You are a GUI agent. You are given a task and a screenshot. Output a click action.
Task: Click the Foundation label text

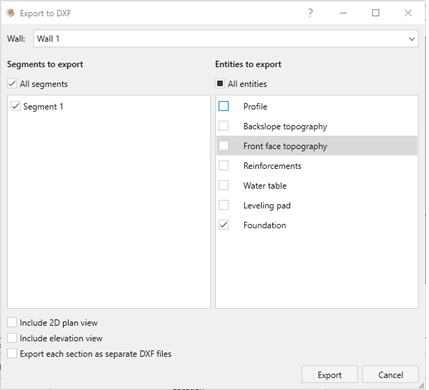pyautogui.click(x=265, y=225)
